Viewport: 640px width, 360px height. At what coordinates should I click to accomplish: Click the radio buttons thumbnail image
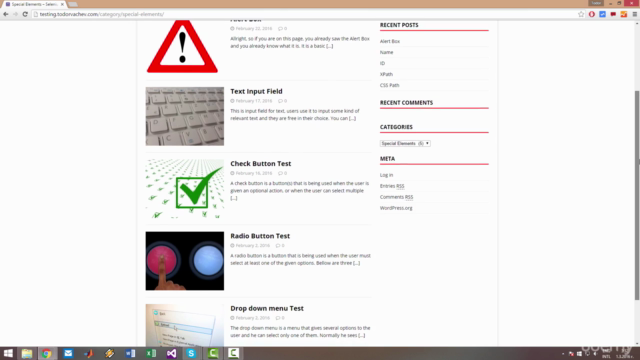point(185,261)
